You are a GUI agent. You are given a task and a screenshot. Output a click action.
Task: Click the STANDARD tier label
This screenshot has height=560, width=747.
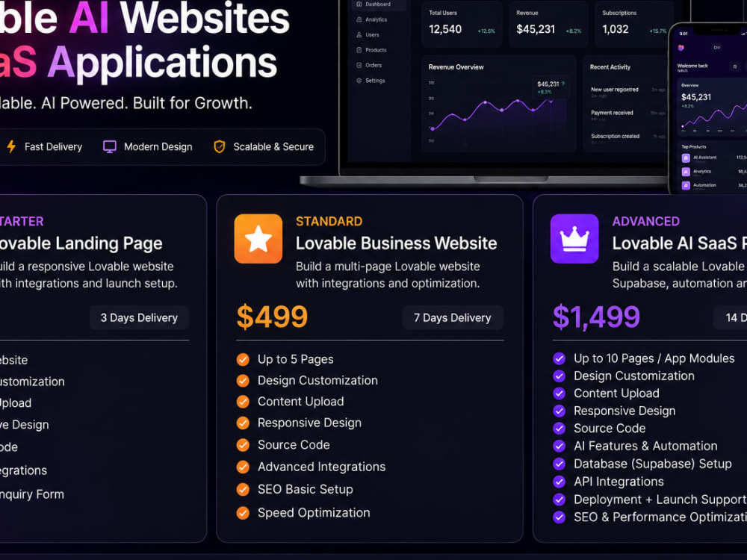329,222
